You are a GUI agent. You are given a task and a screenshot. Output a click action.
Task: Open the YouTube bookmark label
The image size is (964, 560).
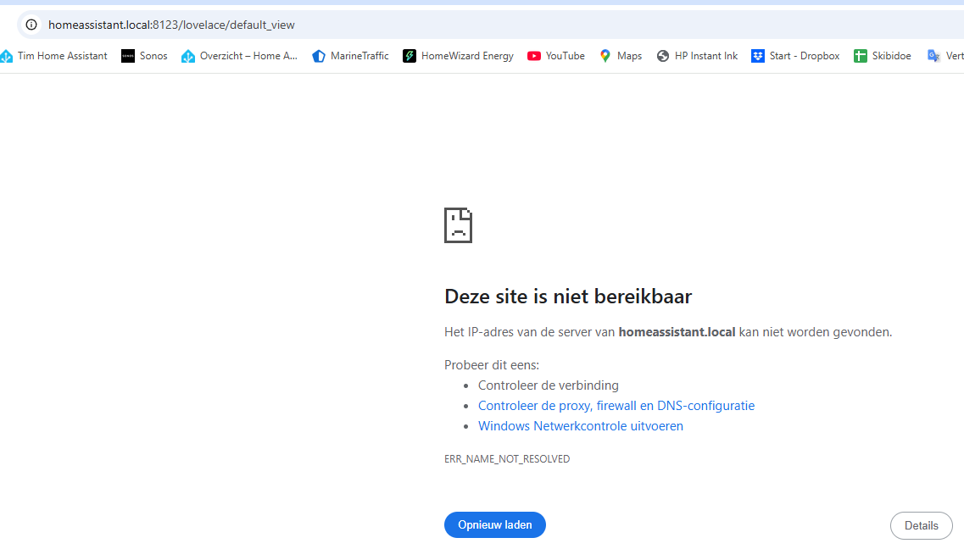(565, 56)
